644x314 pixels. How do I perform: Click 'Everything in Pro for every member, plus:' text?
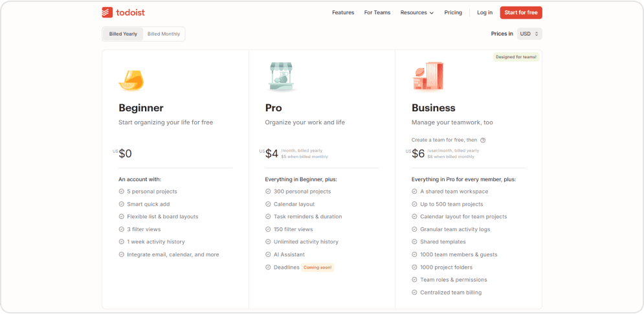463,179
